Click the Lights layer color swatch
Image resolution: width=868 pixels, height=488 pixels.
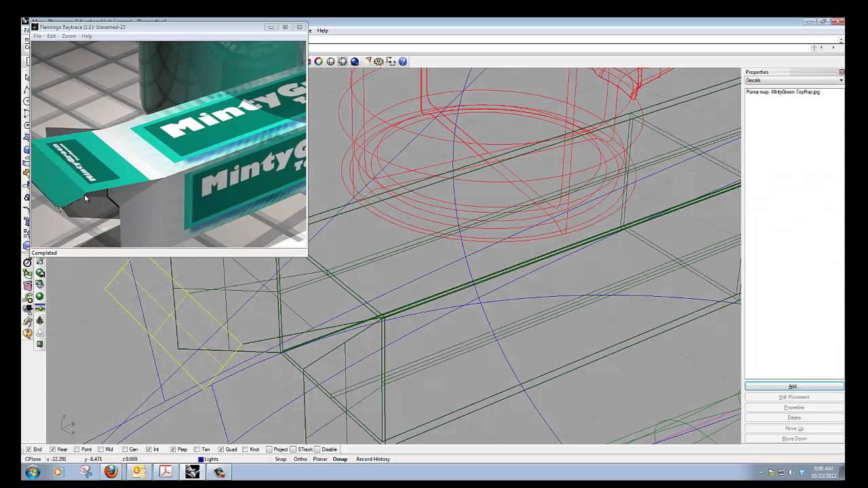[x=201, y=460]
